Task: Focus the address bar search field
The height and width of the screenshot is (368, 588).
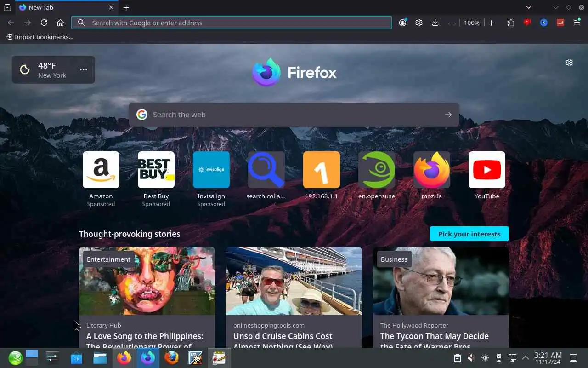Action: pyautogui.click(x=232, y=23)
